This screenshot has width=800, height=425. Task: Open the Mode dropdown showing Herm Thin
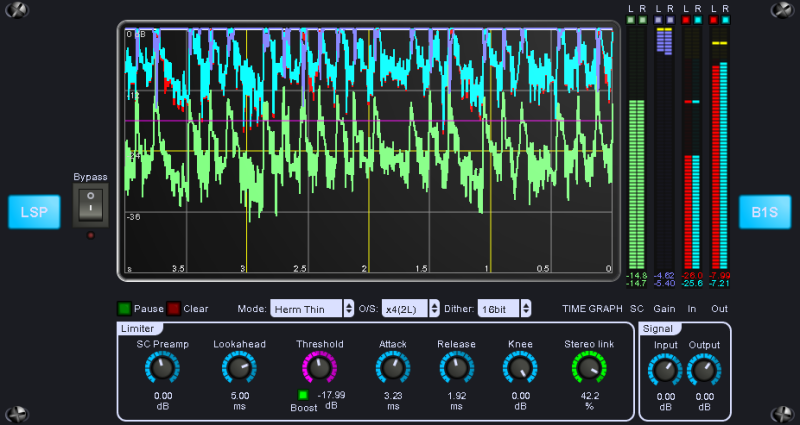pyautogui.click(x=312, y=309)
